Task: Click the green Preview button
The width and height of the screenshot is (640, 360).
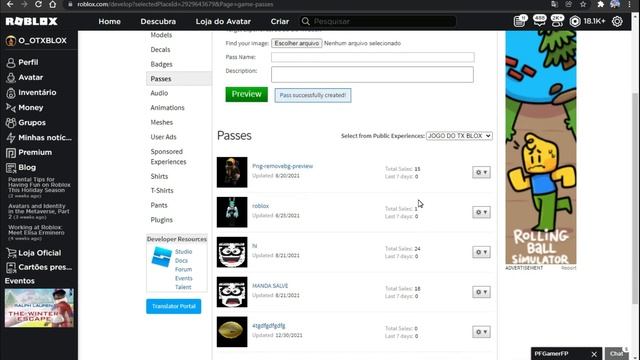Action: 247,94
